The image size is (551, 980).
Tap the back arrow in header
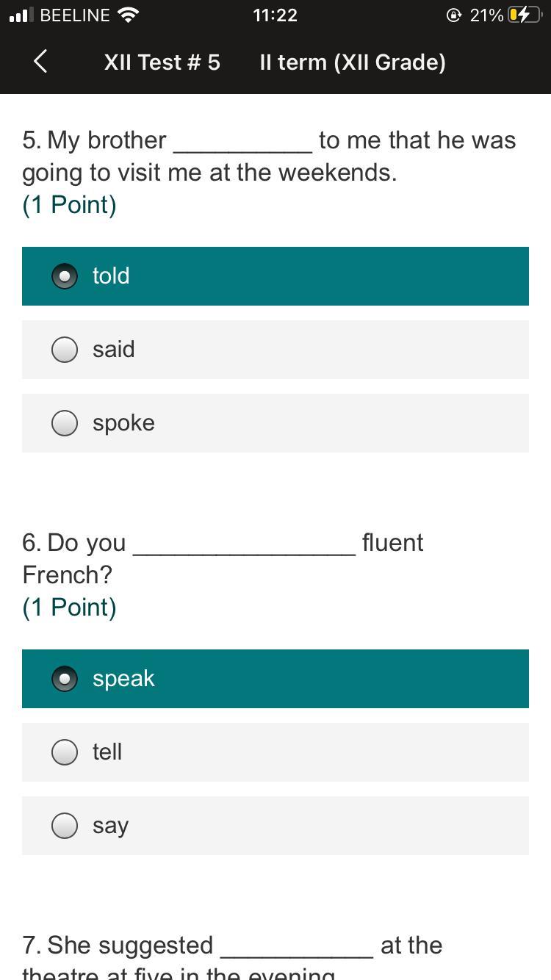[40, 62]
